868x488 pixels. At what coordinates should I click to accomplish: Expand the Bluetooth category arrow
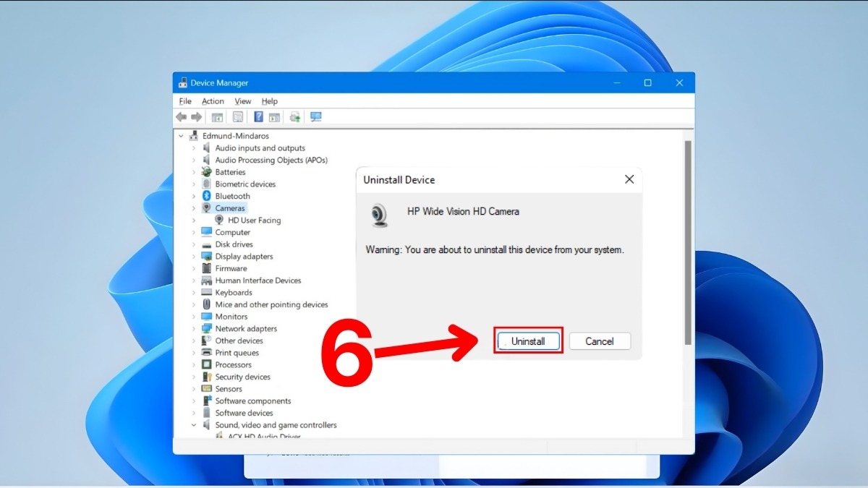coord(194,196)
